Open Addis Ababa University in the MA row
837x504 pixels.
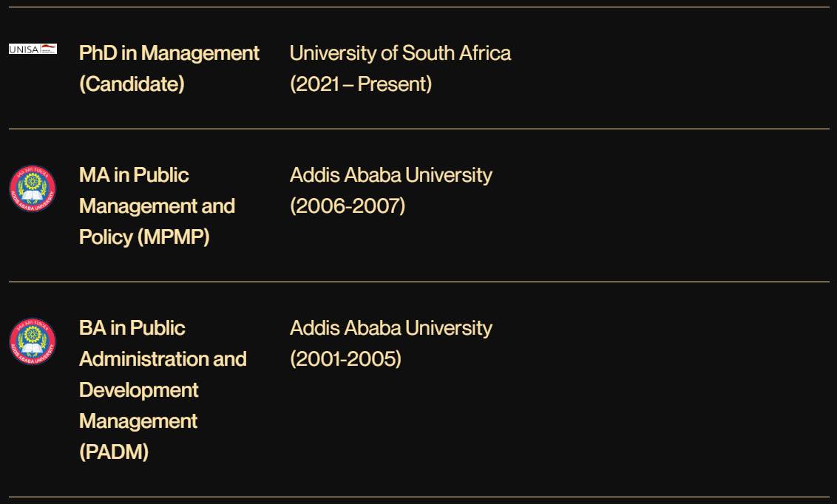(391, 175)
